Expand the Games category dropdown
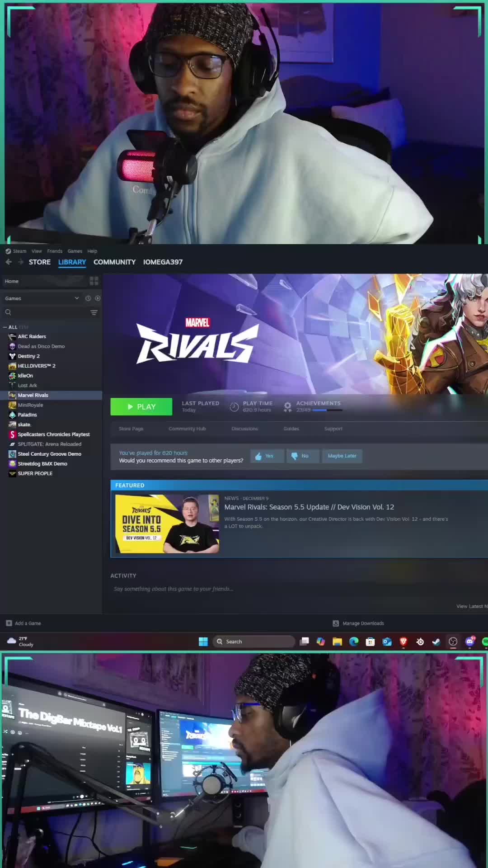488x868 pixels. click(77, 298)
